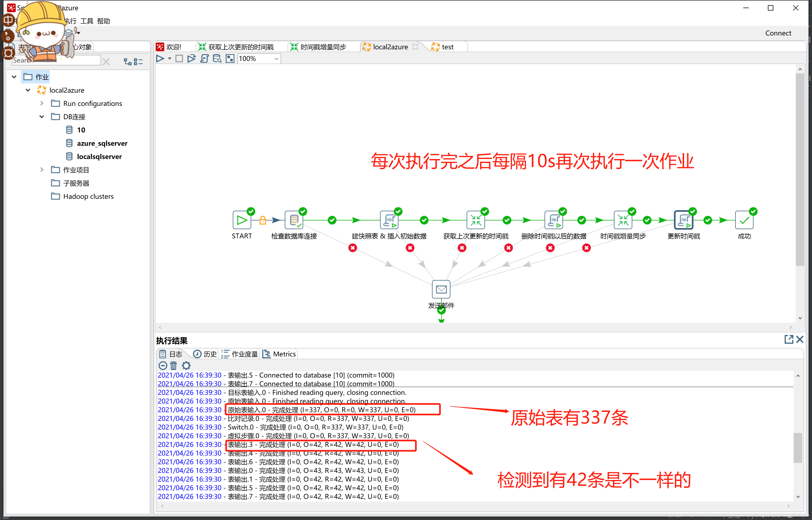
Task: Stop the running job
Action: point(179,59)
